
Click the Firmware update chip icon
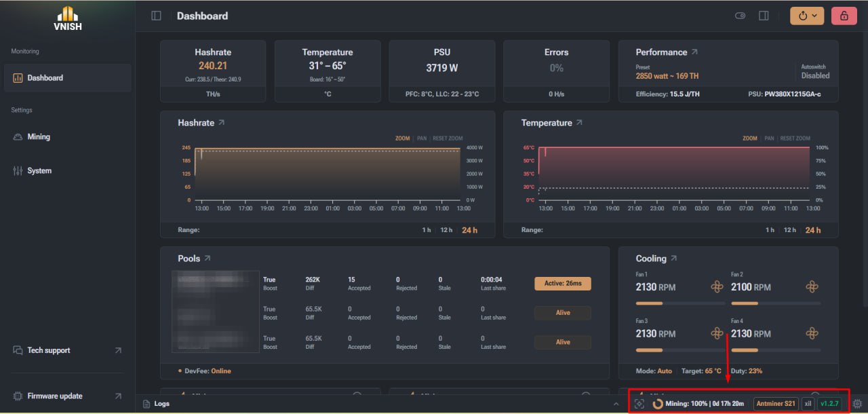click(x=18, y=396)
